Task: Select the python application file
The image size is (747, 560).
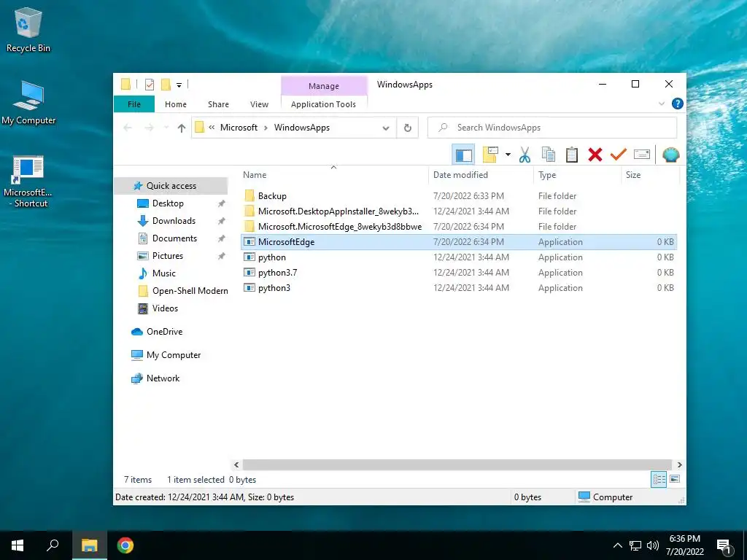Action: [x=459, y=257]
